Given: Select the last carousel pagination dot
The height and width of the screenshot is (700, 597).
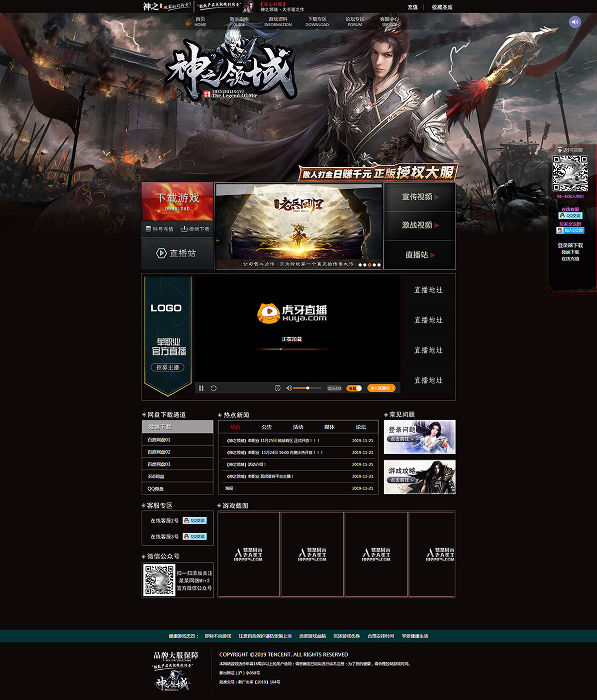Looking at the screenshot, I should (379, 265).
